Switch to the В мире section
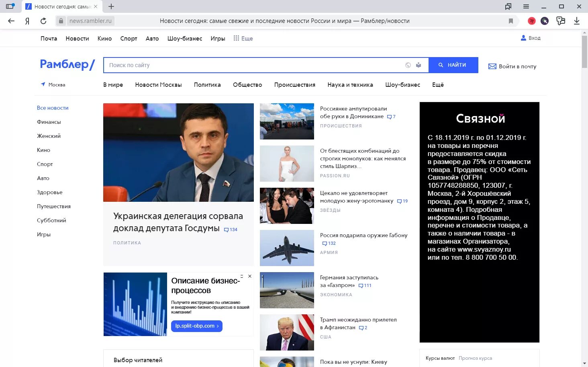This screenshot has width=588, height=367. pos(113,85)
